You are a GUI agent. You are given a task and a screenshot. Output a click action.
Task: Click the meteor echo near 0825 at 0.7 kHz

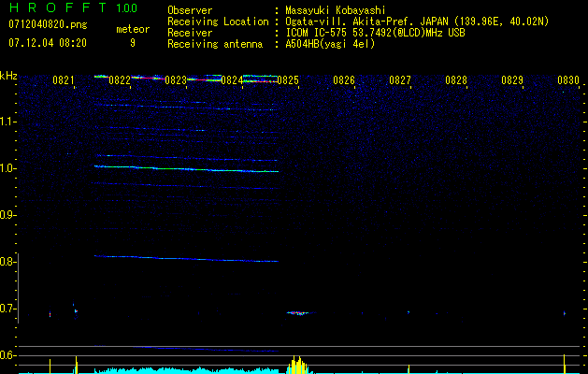pos(299,313)
